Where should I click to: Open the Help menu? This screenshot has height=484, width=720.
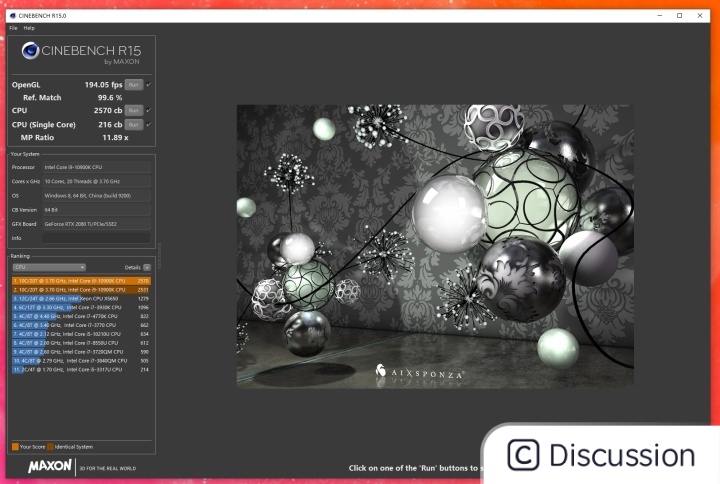click(x=29, y=28)
